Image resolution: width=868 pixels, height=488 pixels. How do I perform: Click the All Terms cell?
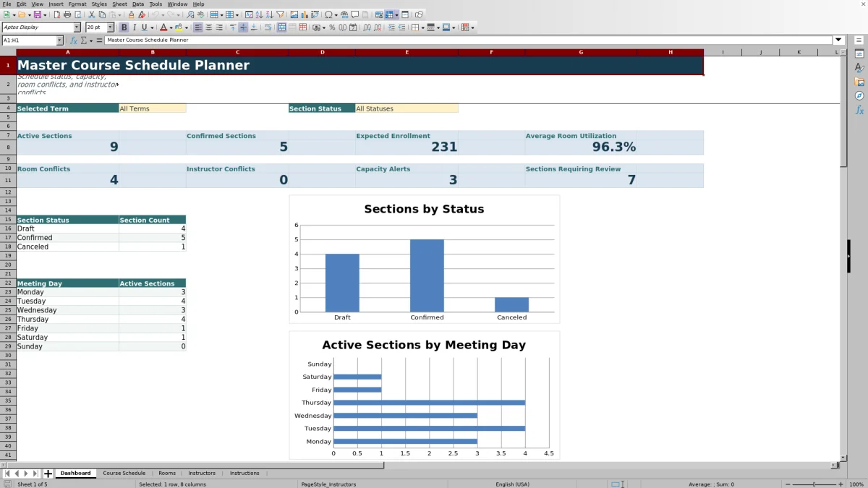pyautogui.click(x=152, y=108)
